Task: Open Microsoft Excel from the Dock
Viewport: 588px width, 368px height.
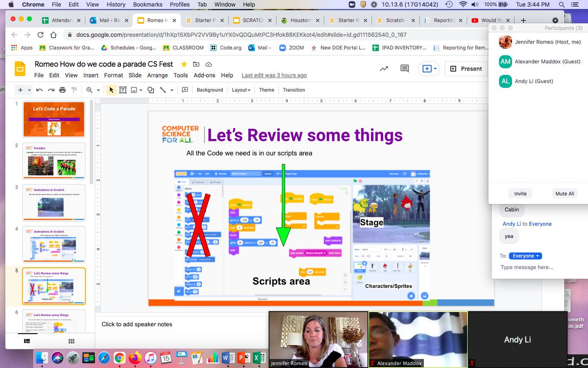Action: [x=259, y=358]
